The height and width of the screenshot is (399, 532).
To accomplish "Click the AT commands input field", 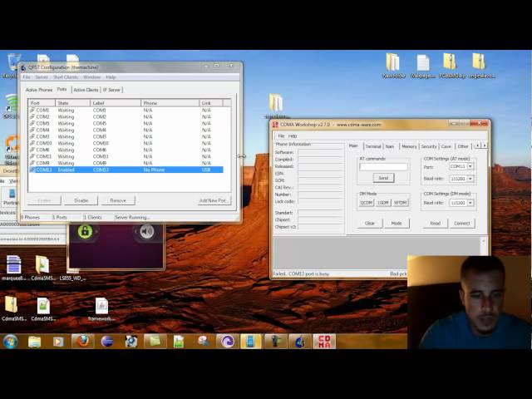I will coord(383,166).
